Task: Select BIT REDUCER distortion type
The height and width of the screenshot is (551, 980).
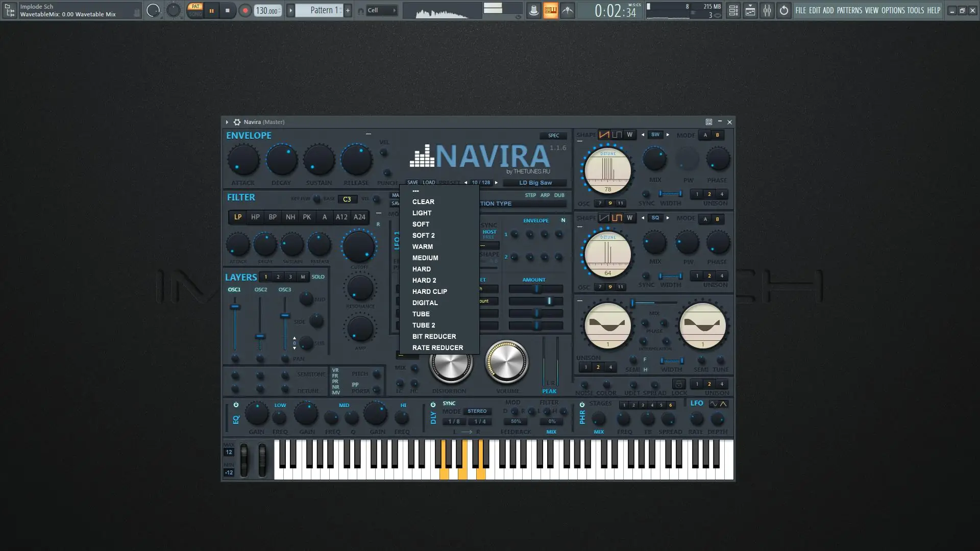Action: [x=434, y=336]
